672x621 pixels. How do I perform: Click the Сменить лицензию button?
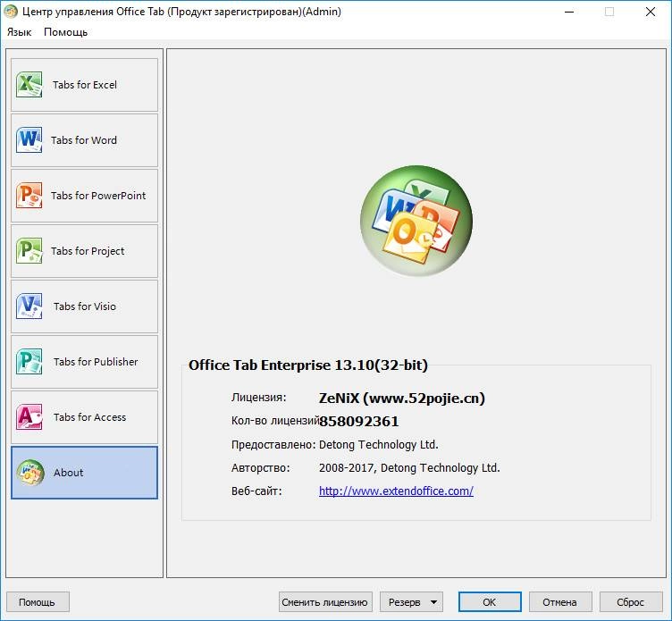(x=325, y=602)
